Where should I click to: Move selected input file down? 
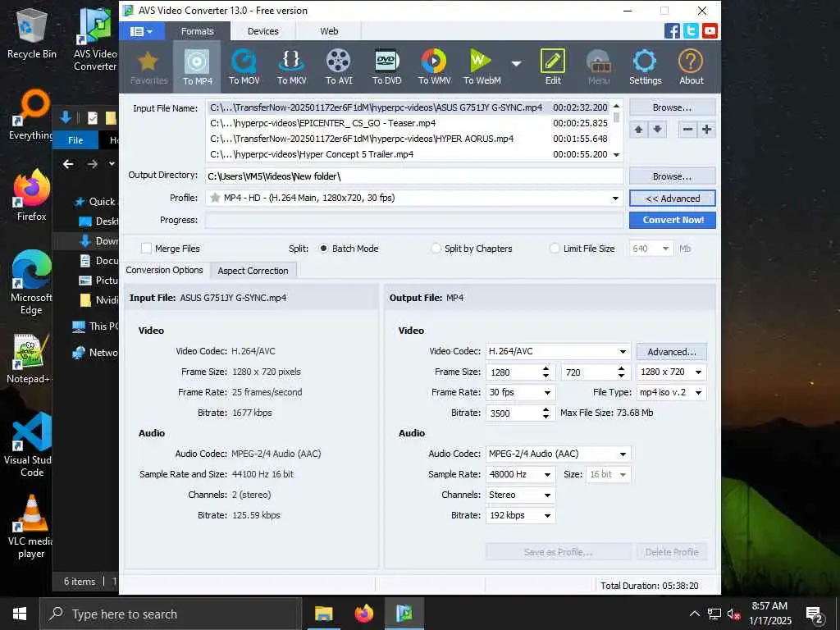click(x=657, y=129)
